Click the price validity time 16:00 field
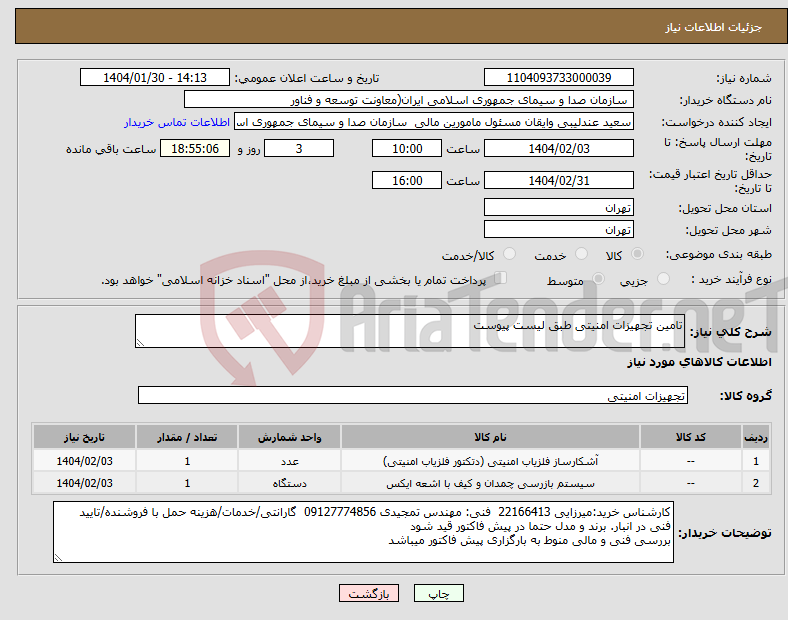Screen dimensions: 788x620 tap(407, 180)
